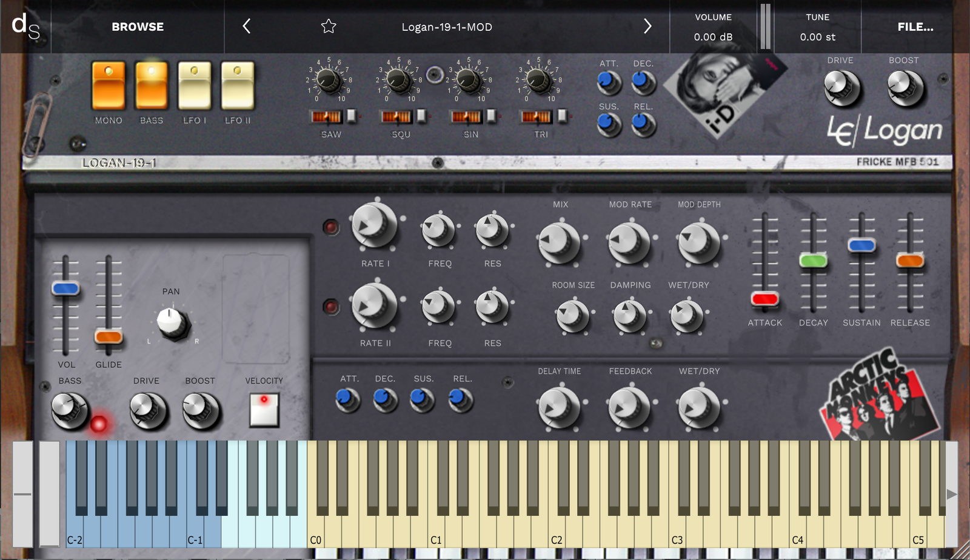Click the red ATTACK slider handle
970x560 pixels.
click(764, 299)
